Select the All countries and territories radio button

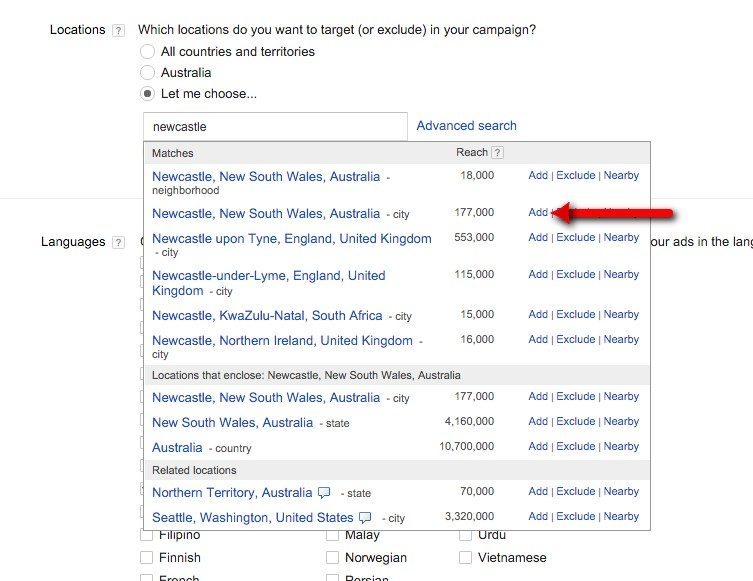coord(147,51)
